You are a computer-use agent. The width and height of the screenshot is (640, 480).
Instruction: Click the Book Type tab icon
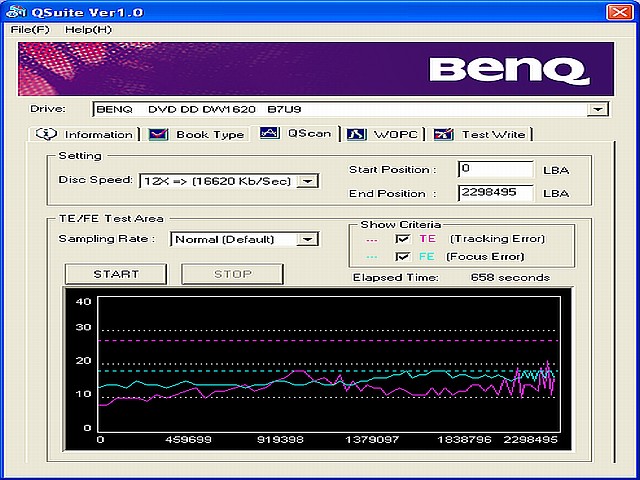point(158,134)
